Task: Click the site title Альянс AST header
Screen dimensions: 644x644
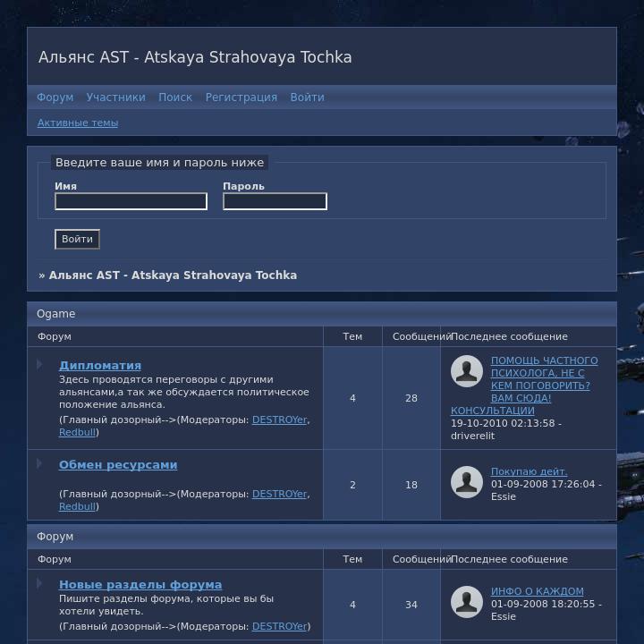Action: 195,57
